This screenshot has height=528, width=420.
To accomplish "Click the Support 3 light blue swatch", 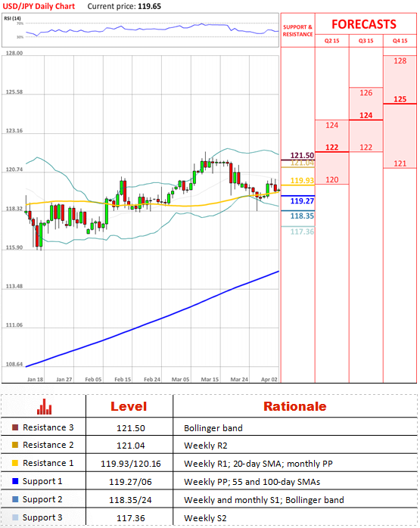I will [15, 517].
